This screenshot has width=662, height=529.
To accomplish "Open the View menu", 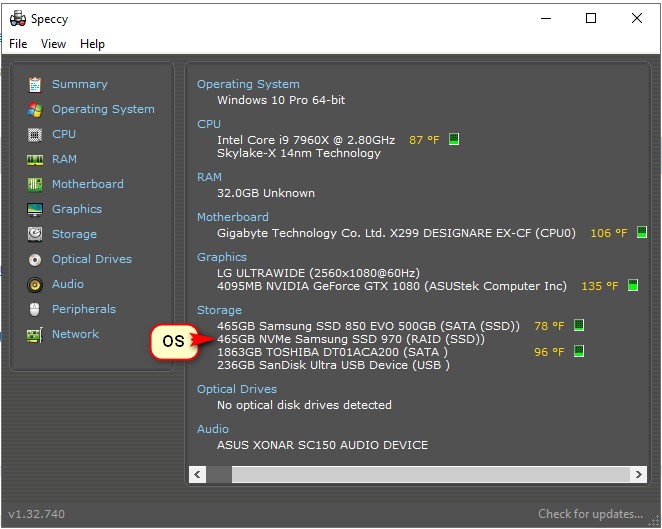I will click(x=53, y=44).
